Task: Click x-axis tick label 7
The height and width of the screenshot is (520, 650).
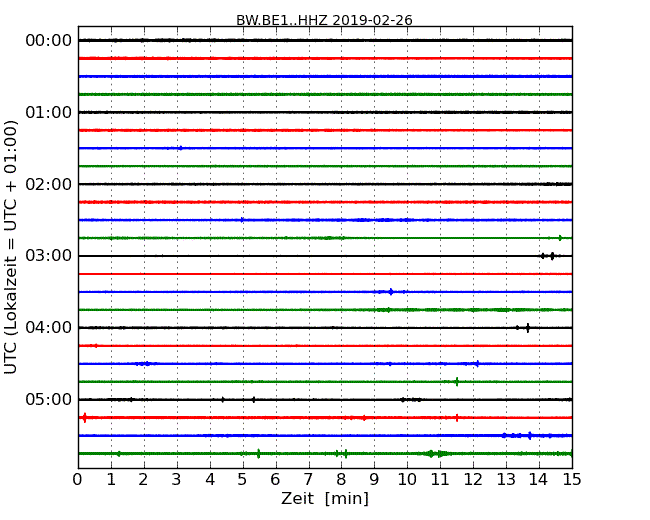Action: click(308, 480)
